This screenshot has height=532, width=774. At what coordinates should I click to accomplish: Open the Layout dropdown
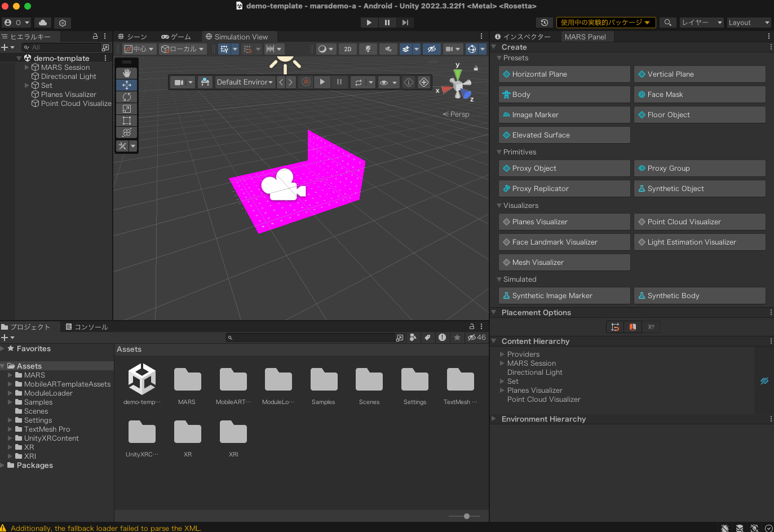(x=749, y=23)
